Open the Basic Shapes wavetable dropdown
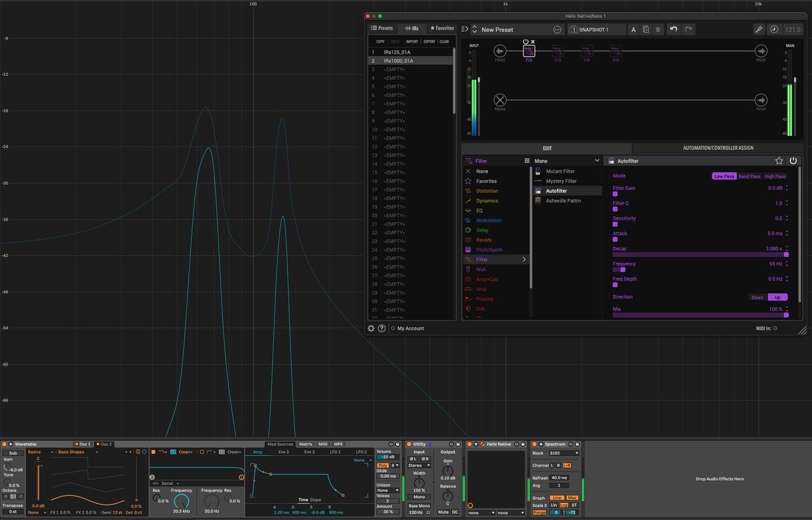 point(78,452)
